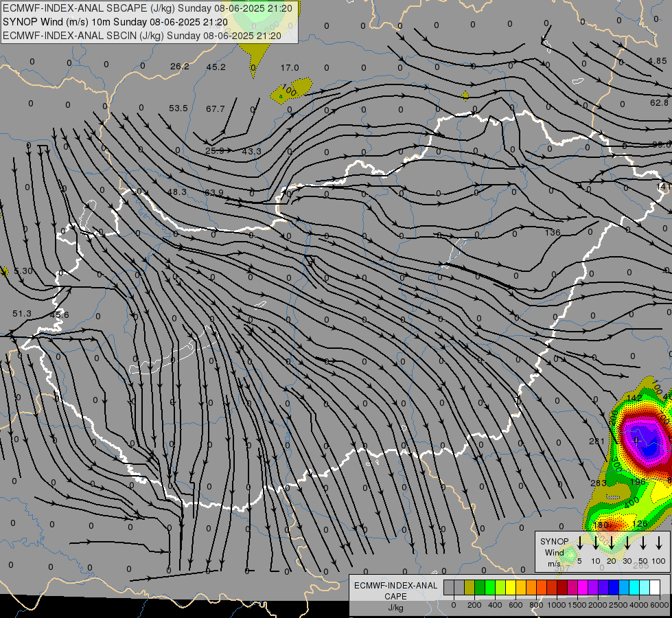Click the 25.9 value on the map
672x618 pixels.
(x=215, y=150)
